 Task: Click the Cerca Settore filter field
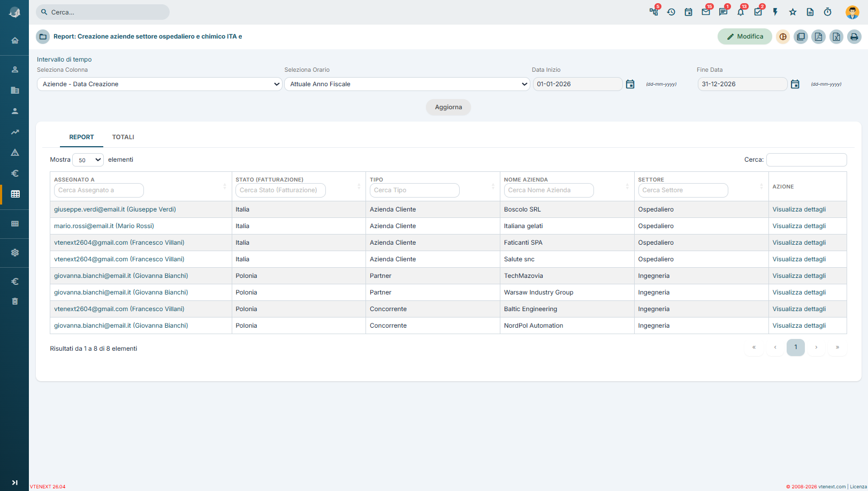tap(683, 190)
